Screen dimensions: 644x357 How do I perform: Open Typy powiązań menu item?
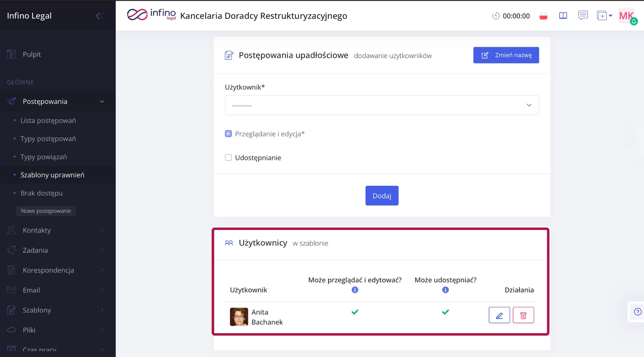(44, 157)
